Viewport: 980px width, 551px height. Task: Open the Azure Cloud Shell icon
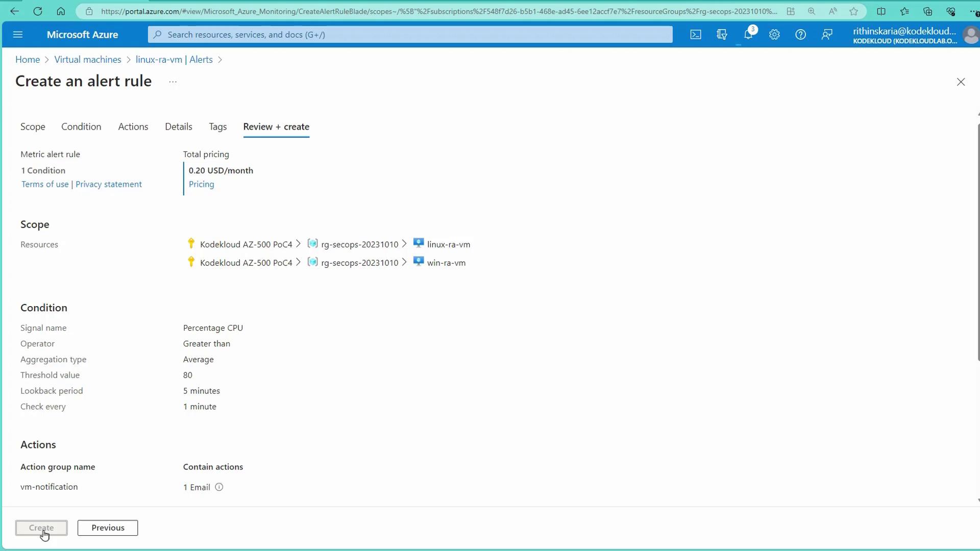pyautogui.click(x=696, y=35)
